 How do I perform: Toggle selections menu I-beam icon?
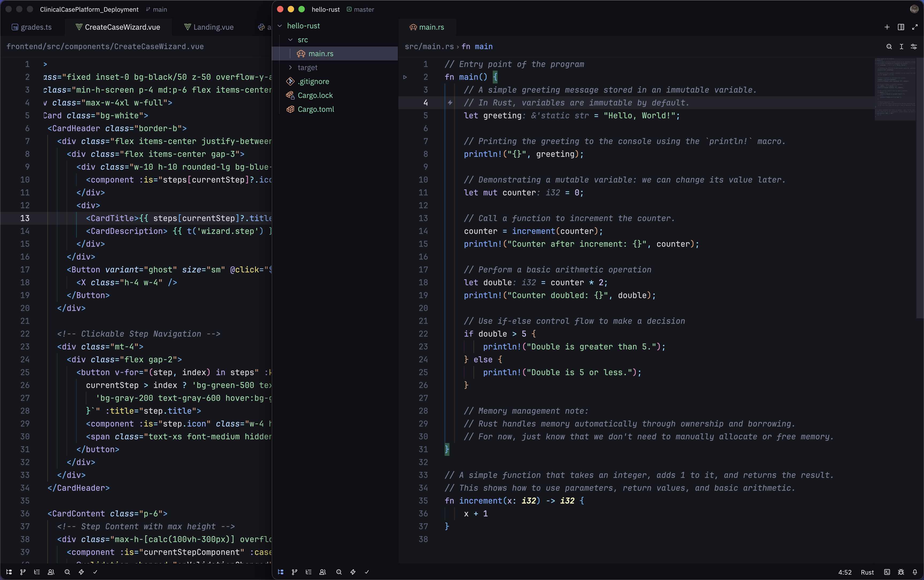click(x=901, y=46)
